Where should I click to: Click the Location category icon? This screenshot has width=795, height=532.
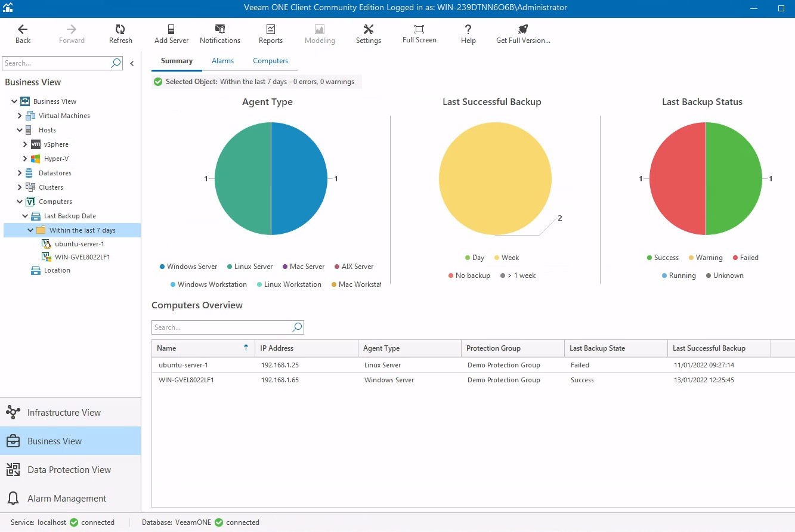point(36,270)
